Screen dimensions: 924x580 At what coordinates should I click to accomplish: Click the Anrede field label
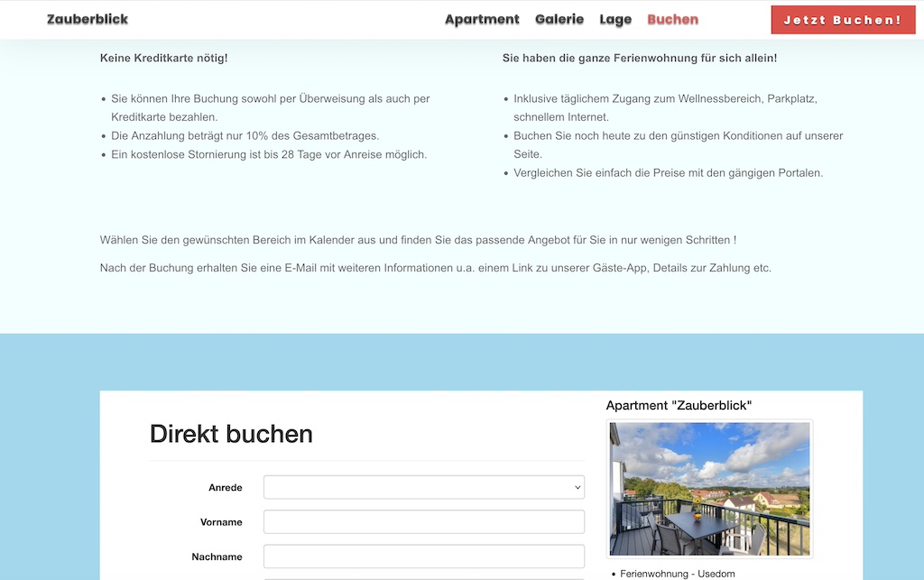[x=226, y=487]
